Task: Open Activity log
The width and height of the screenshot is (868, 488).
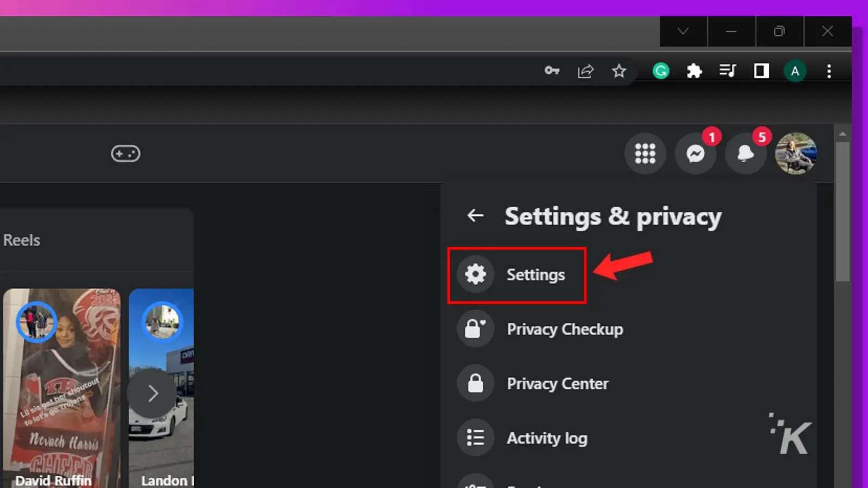Action: click(x=522, y=438)
